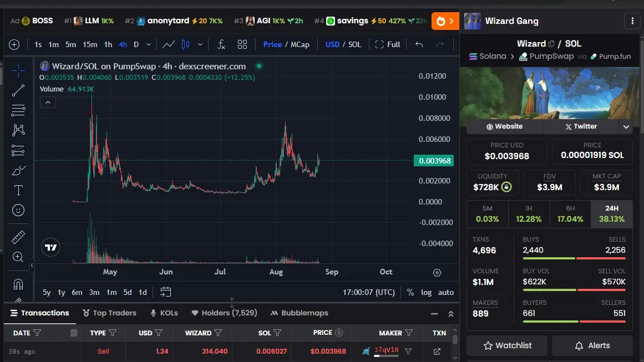The image size is (644, 362).
Task: Open chart settings gear on time axis
Action: pyautogui.click(x=437, y=273)
